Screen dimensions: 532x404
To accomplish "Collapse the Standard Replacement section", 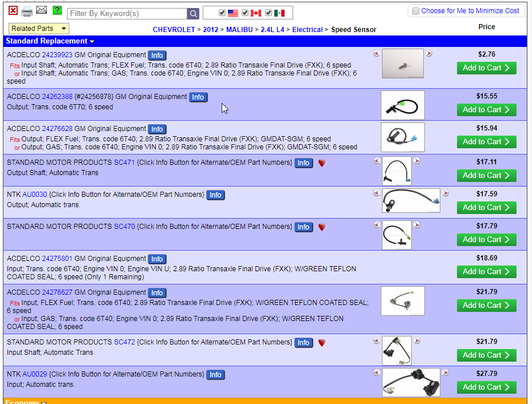I will 50,41.
